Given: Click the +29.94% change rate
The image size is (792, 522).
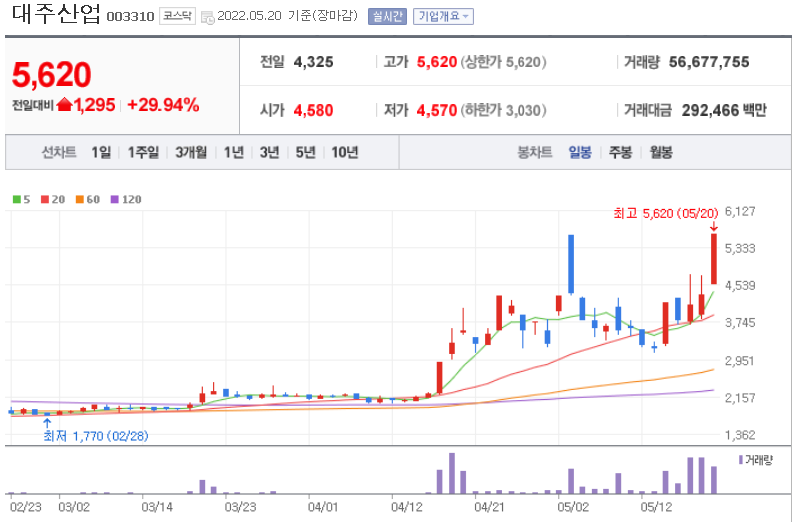Looking at the screenshot, I should 163,105.
